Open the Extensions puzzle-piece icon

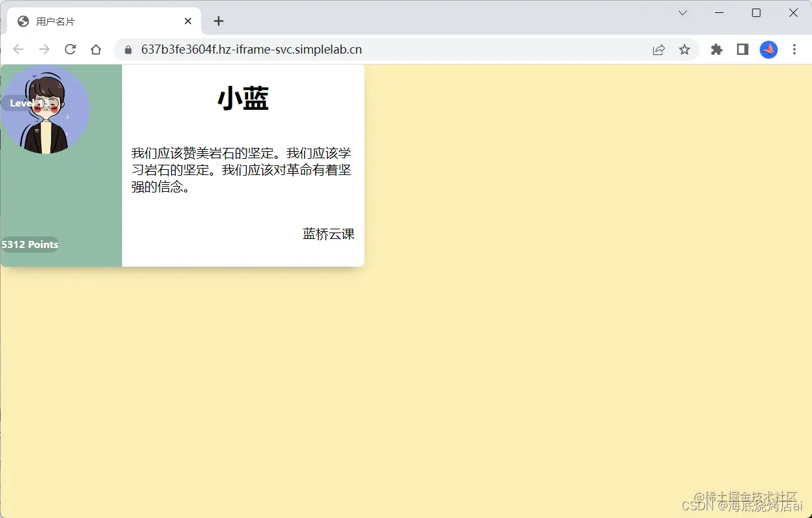[x=716, y=49]
